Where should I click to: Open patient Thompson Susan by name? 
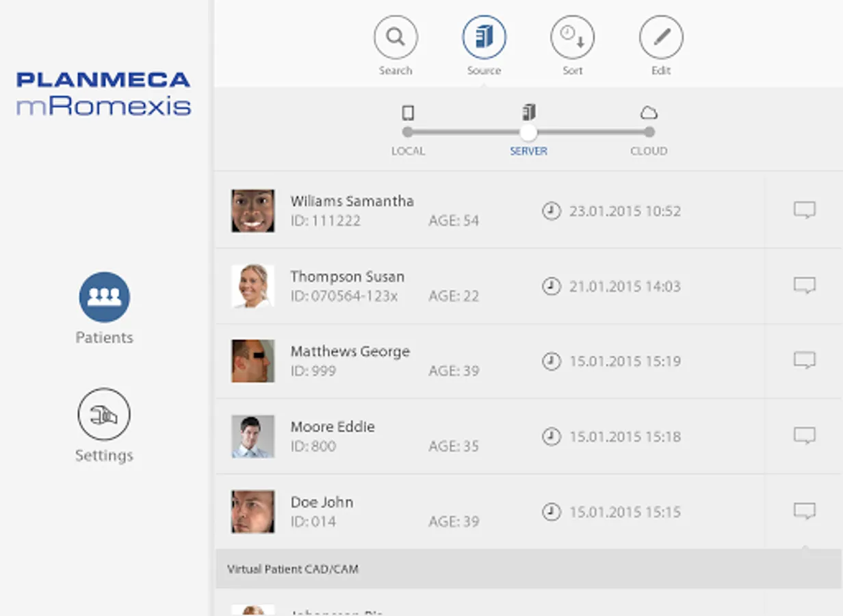(x=347, y=277)
